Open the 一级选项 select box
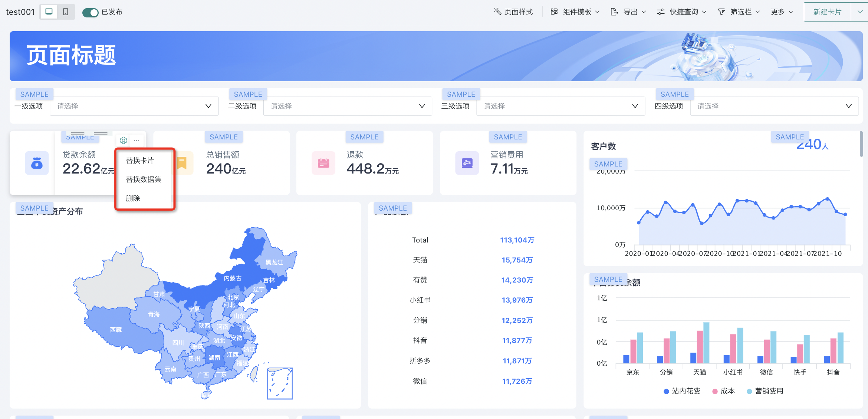Image resolution: width=868 pixels, height=419 pixels. [x=134, y=106]
